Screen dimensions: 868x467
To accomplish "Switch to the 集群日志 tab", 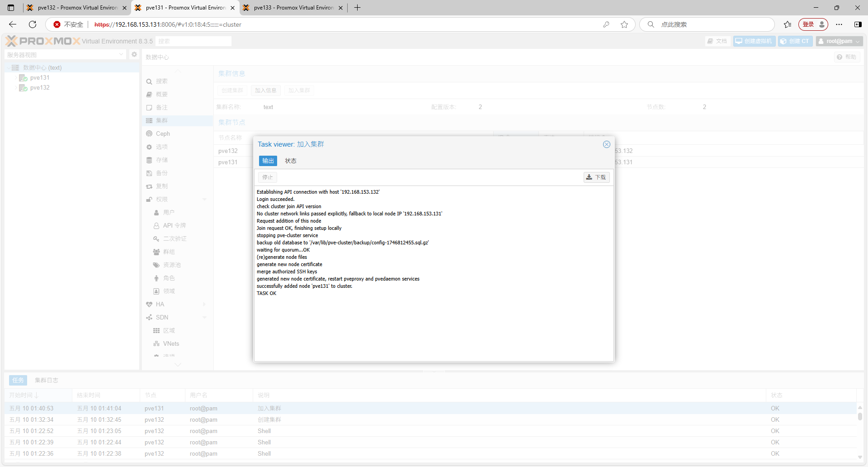I will pos(47,381).
